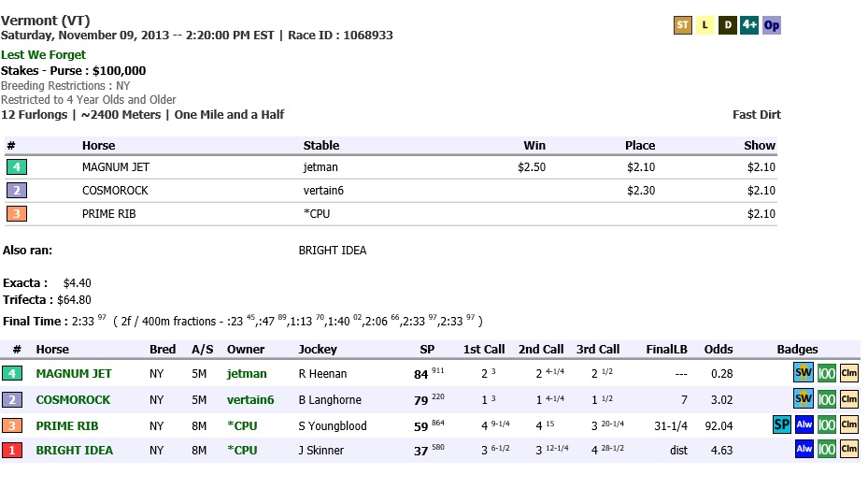Click the *CPU owner link for PRIME RIB
The image size is (868, 489).
click(242, 425)
